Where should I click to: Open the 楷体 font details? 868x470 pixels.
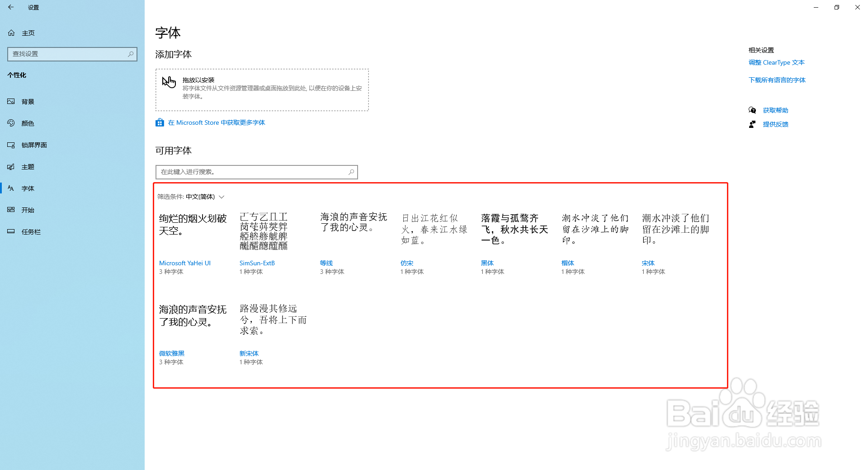[x=567, y=263]
